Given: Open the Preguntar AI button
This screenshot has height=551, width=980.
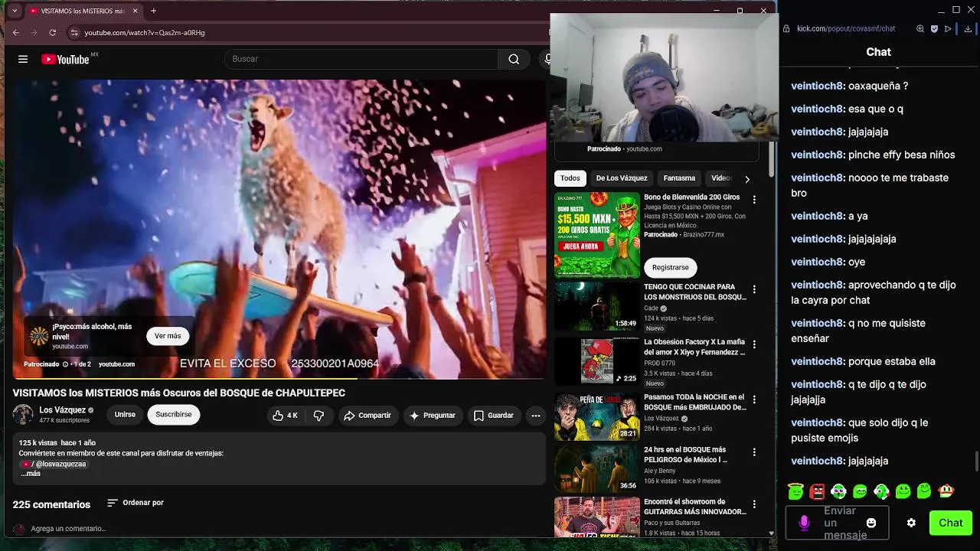Looking at the screenshot, I should (x=433, y=416).
